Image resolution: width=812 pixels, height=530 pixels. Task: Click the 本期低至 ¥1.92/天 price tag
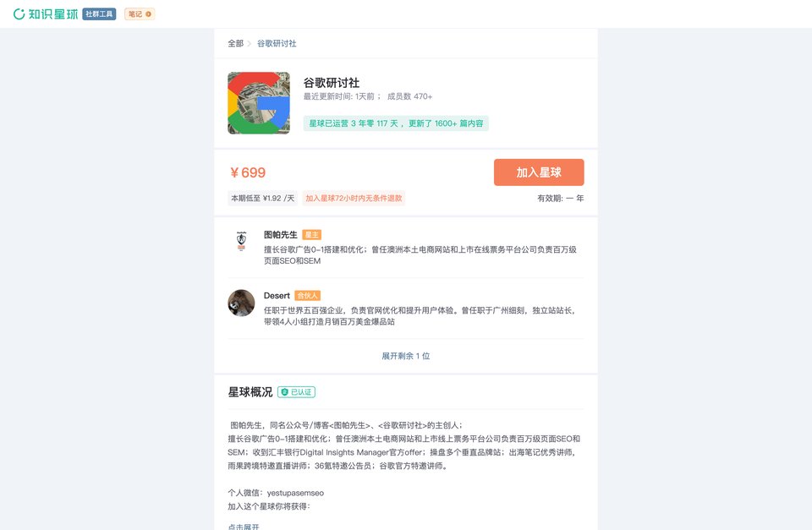262,199
